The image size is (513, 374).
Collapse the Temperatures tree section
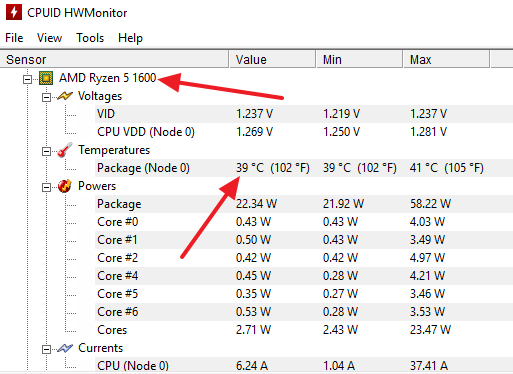point(46,151)
